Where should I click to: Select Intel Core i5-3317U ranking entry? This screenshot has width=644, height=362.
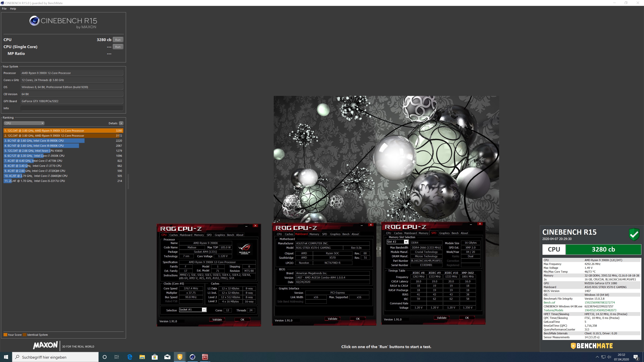(63, 181)
